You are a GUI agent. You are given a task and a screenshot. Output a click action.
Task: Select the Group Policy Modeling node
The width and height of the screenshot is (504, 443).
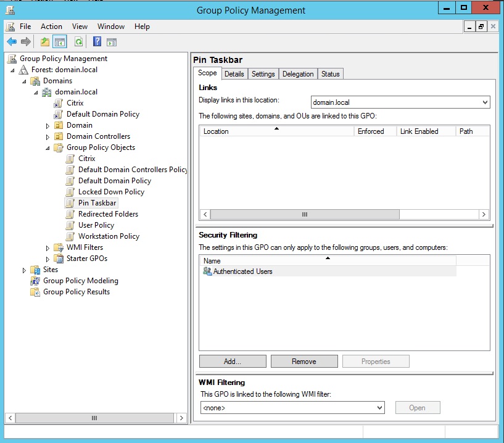coord(80,281)
